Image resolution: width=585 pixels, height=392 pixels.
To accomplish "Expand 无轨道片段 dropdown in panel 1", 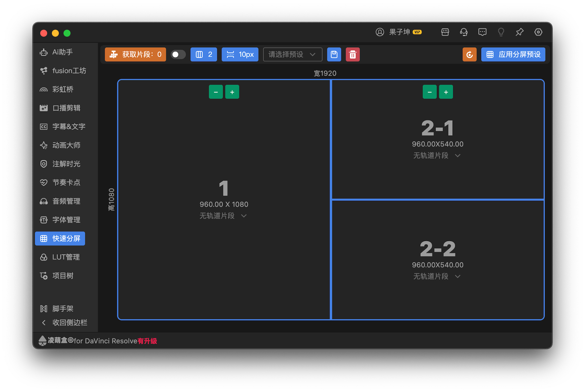I will tap(223, 216).
